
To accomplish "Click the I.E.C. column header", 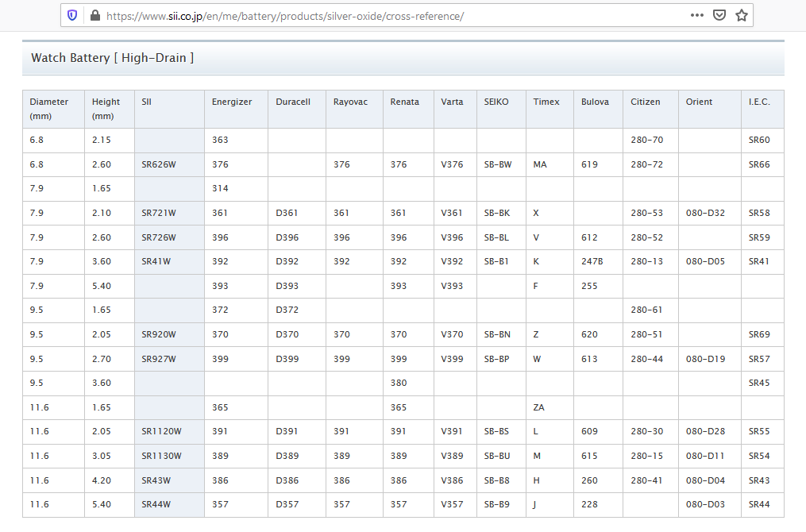I will [x=759, y=102].
